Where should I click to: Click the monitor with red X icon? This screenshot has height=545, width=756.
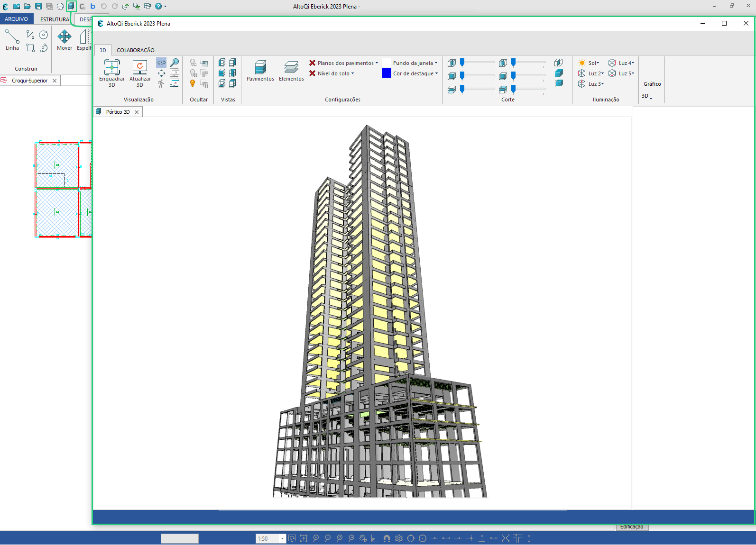[175, 83]
